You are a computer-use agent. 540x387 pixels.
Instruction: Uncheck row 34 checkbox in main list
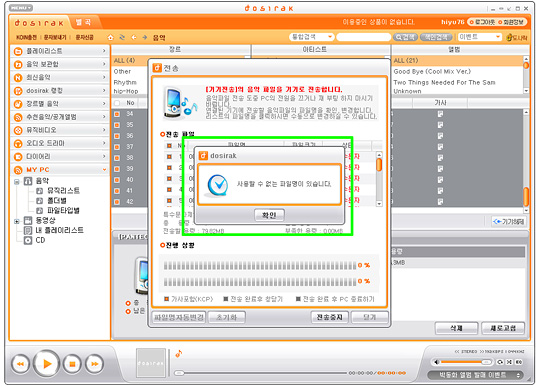(x=117, y=114)
